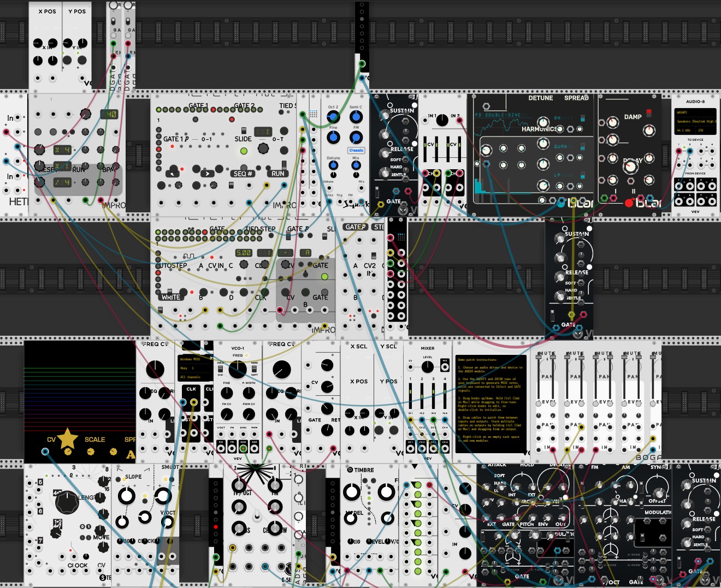This screenshot has width=721, height=588.
Task: Click the RUN button on the top sequencer
Action: (278, 174)
